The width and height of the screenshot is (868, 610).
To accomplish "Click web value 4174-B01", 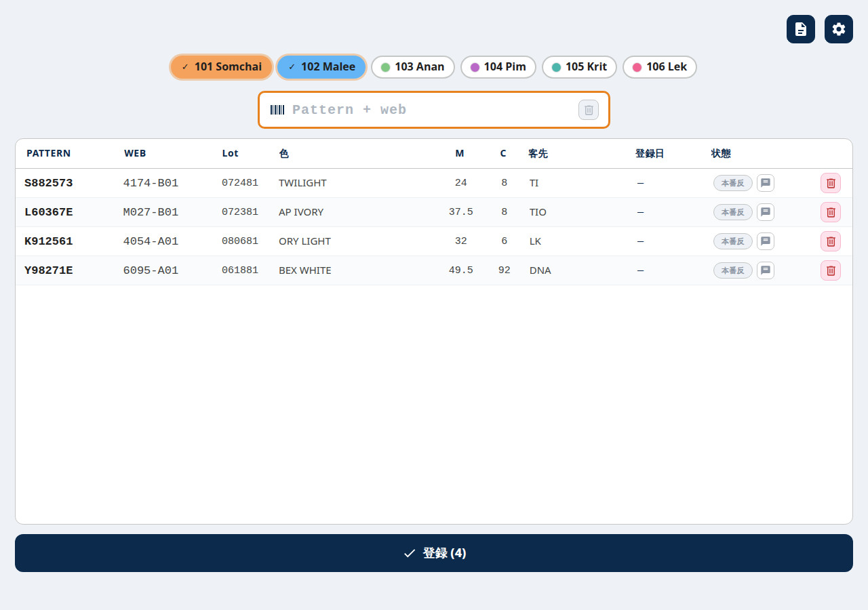I will tap(151, 183).
